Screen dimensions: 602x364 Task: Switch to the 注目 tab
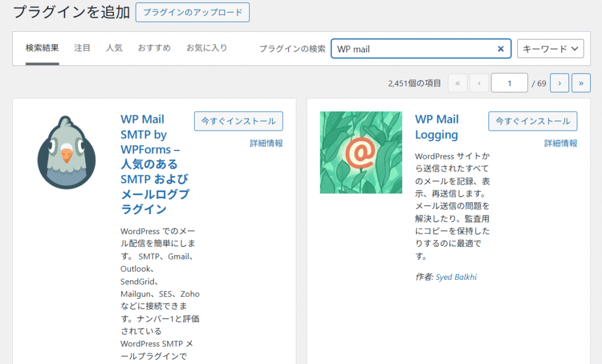coord(82,48)
